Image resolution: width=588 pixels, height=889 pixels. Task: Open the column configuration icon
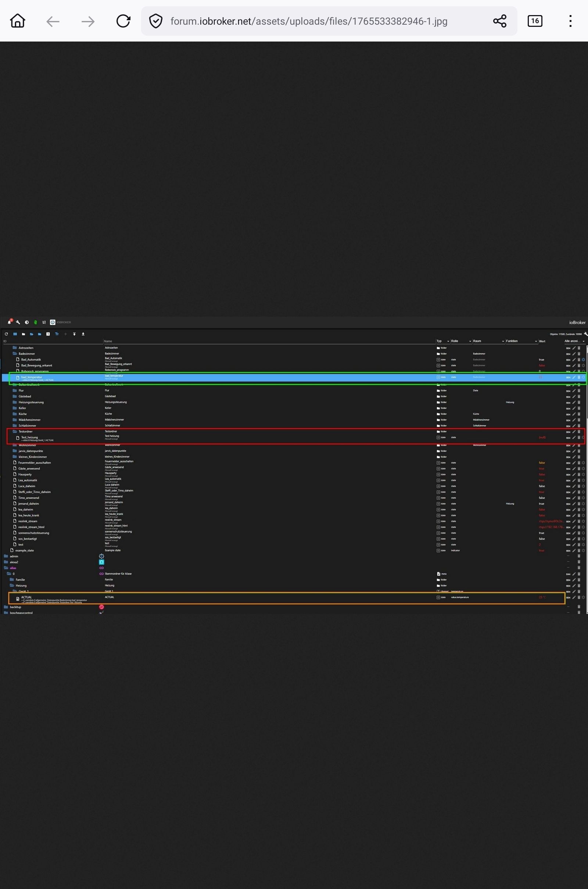pyautogui.click(x=15, y=334)
